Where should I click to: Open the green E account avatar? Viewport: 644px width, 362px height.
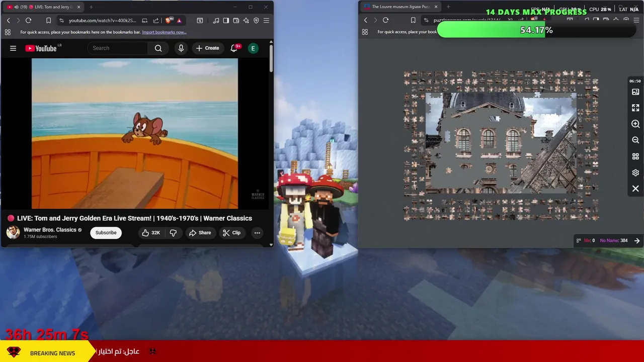point(253,48)
